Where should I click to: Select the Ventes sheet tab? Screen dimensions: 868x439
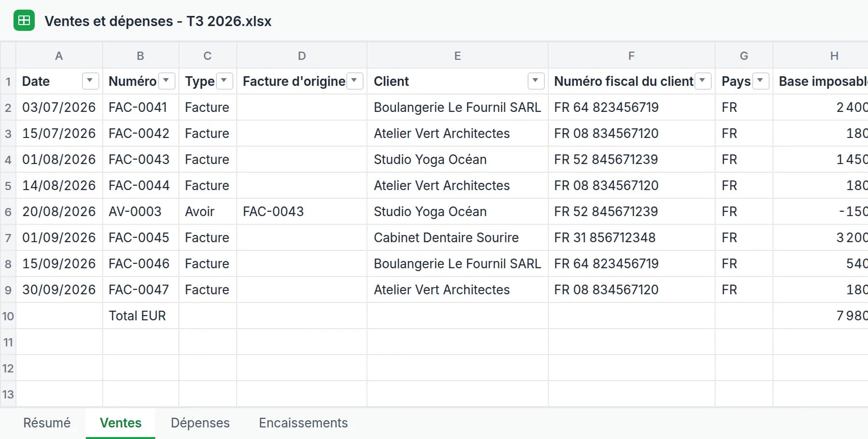(x=121, y=423)
